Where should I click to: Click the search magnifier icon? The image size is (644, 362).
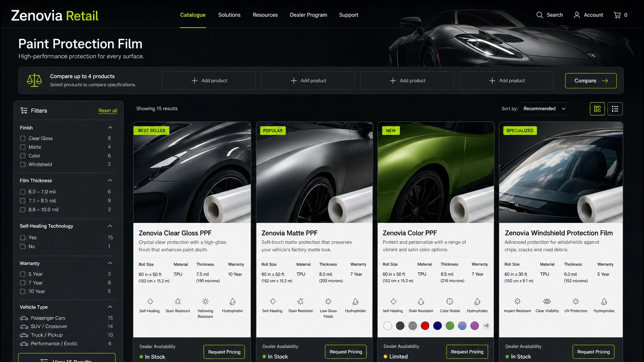(540, 15)
